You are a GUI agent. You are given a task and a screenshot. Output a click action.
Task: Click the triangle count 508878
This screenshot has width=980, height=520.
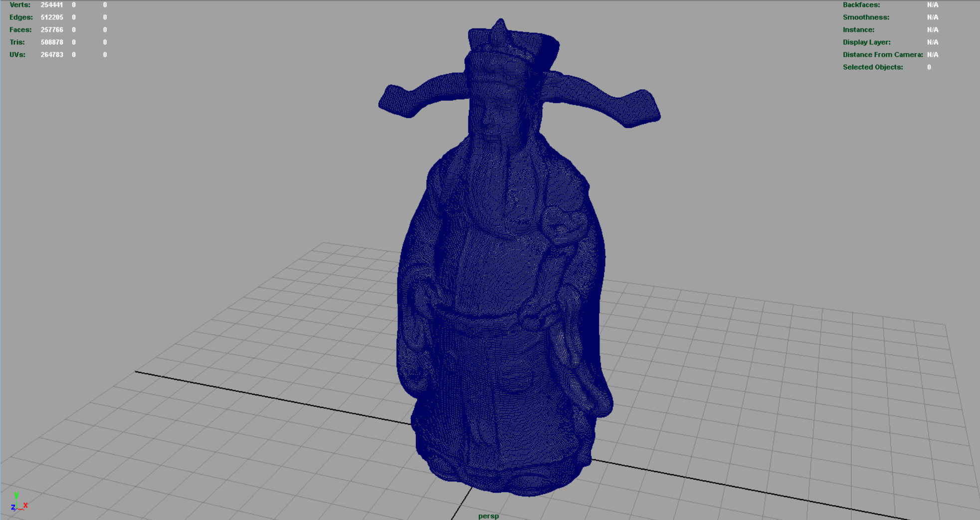52,42
